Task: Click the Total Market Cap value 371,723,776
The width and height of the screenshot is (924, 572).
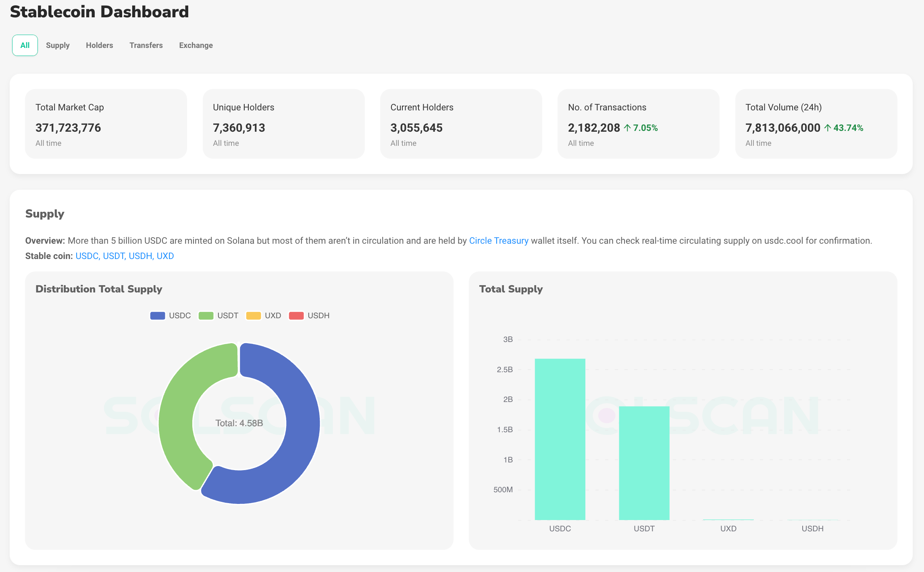Action: tap(68, 128)
